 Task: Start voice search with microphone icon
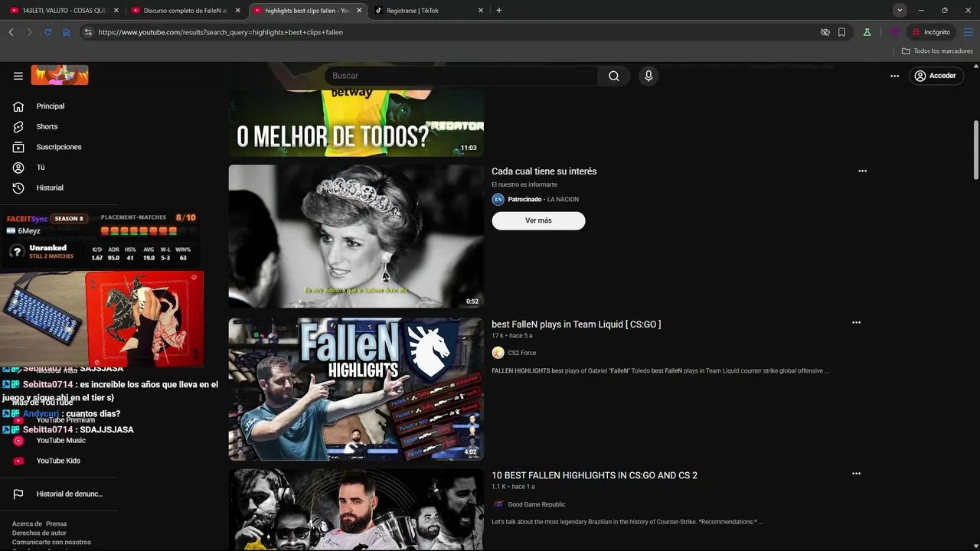[x=648, y=76]
